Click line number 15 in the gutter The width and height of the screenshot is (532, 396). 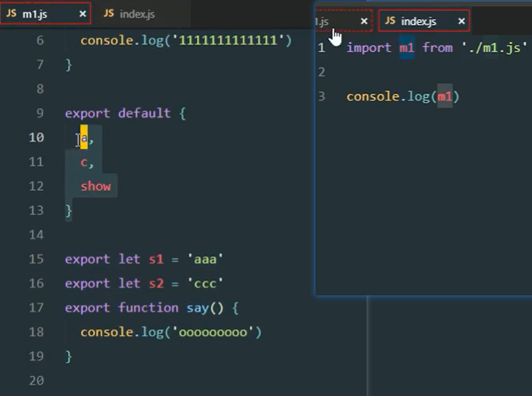click(x=36, y=259)
